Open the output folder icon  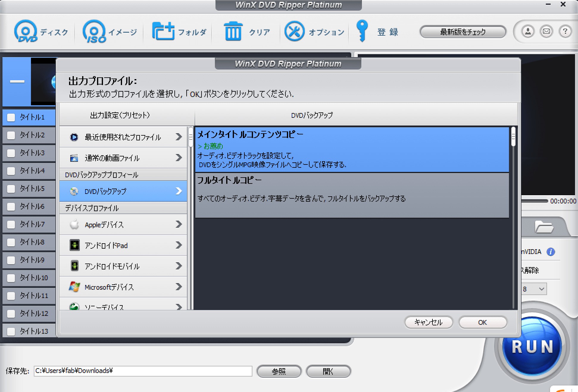[x=544, y=227]
